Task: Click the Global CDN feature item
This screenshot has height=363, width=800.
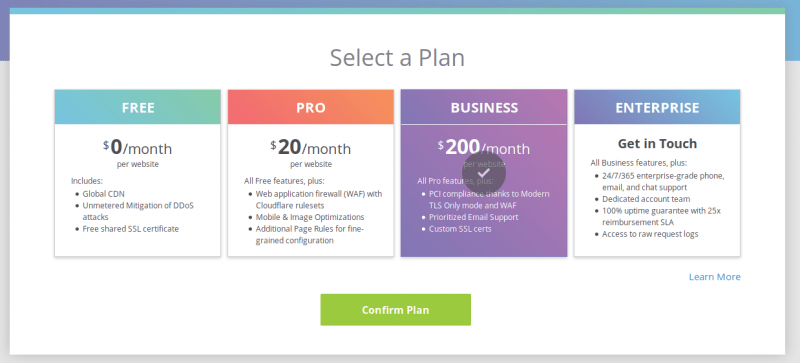Action: [x=104, y=193]
